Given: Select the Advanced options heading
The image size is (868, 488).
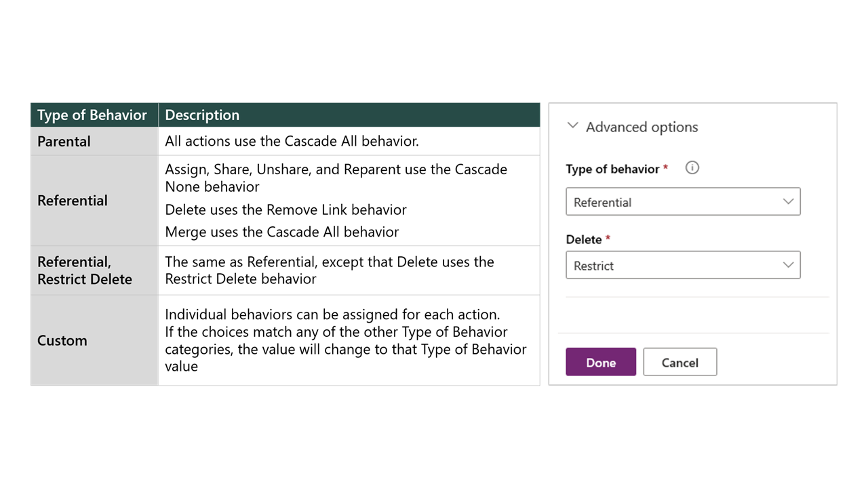Looking at the screenshot, I should pos(642,127).
